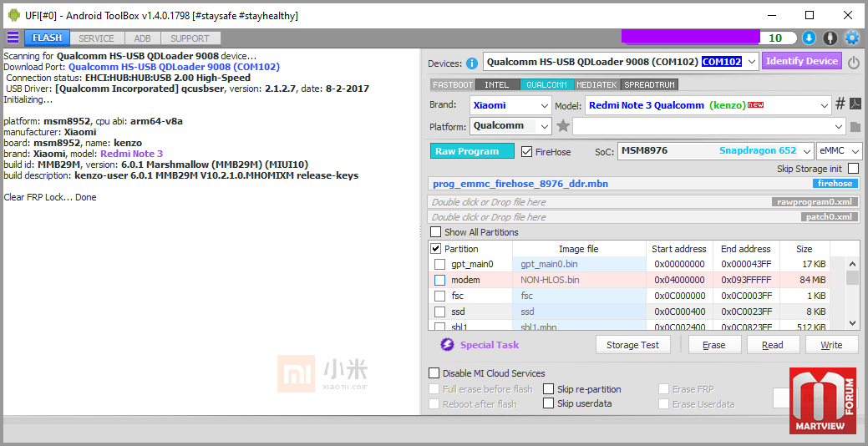Open the Platform dropdown showing Qualcomm

click(x=510, y=126)
